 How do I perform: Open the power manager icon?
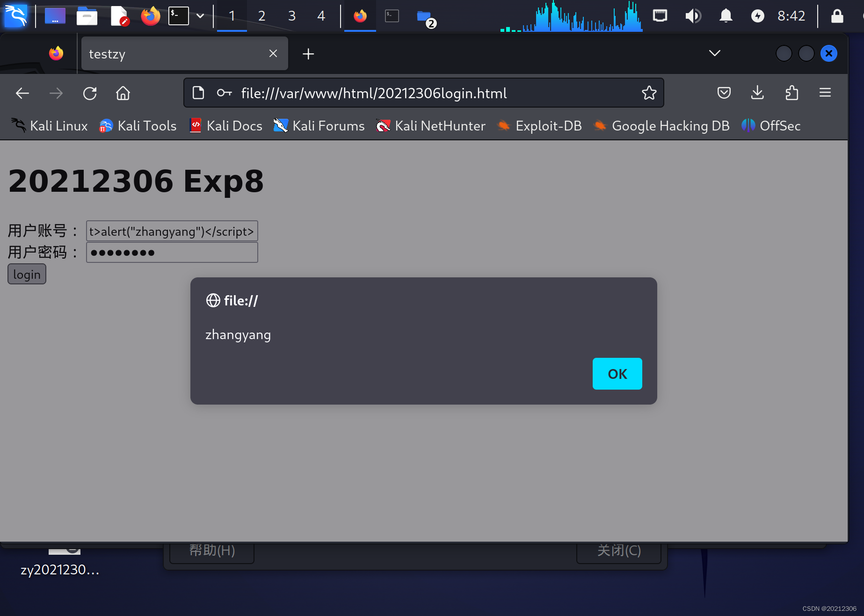pos(757,16)
